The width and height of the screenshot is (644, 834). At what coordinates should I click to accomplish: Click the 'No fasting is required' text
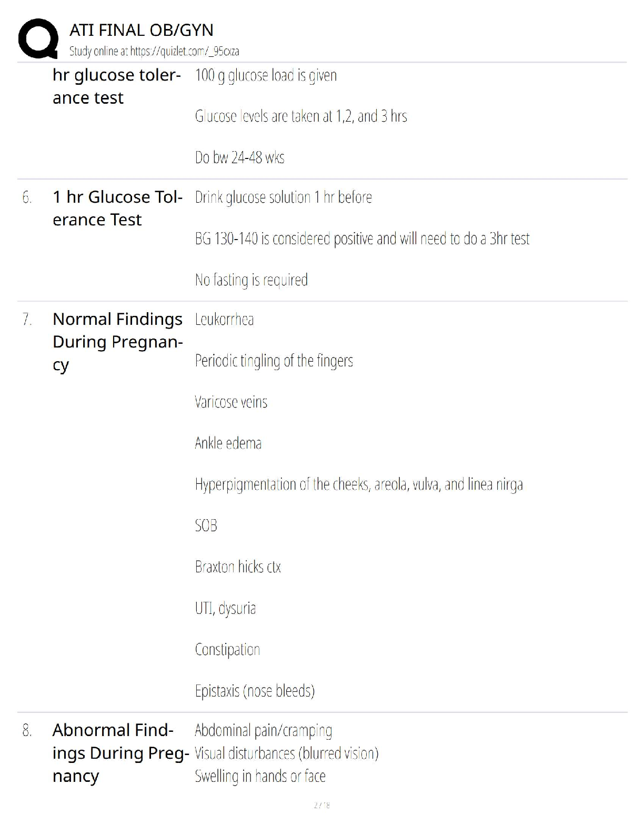point(251,280)
